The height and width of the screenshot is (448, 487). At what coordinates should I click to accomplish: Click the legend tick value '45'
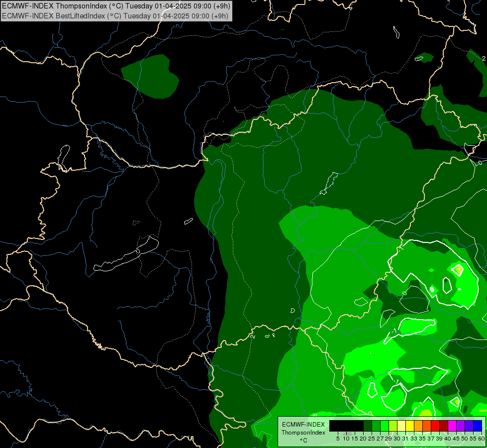(x=456, y=439)
